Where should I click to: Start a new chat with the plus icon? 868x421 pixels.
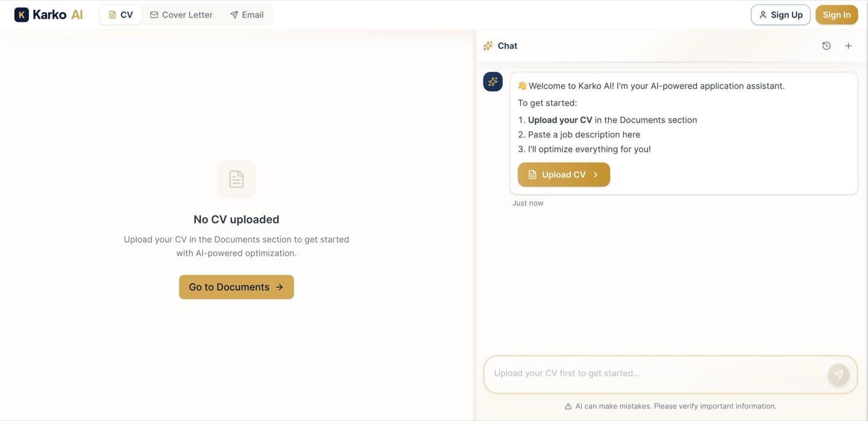tap(848, 45)
